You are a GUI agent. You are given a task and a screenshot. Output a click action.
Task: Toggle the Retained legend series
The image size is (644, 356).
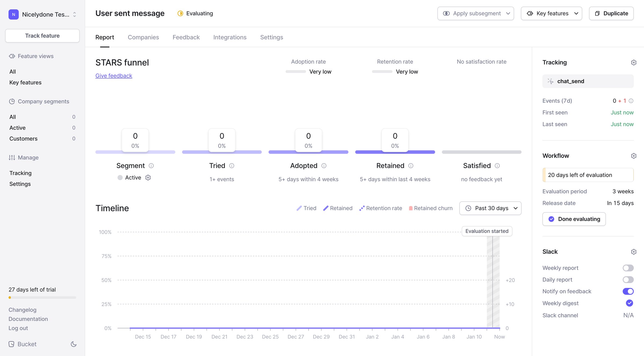click(338, 208)
